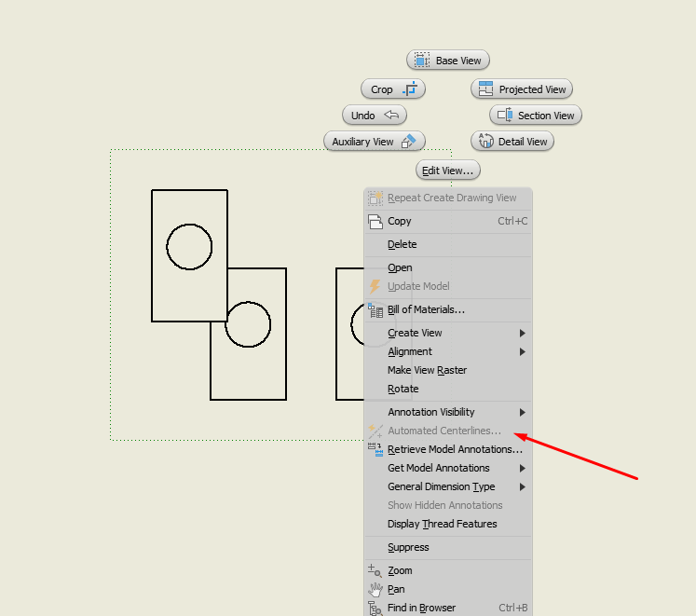This screenshot has width=696, height=616.
Task: Select Pan from the context menu
Action: [448, 589]
